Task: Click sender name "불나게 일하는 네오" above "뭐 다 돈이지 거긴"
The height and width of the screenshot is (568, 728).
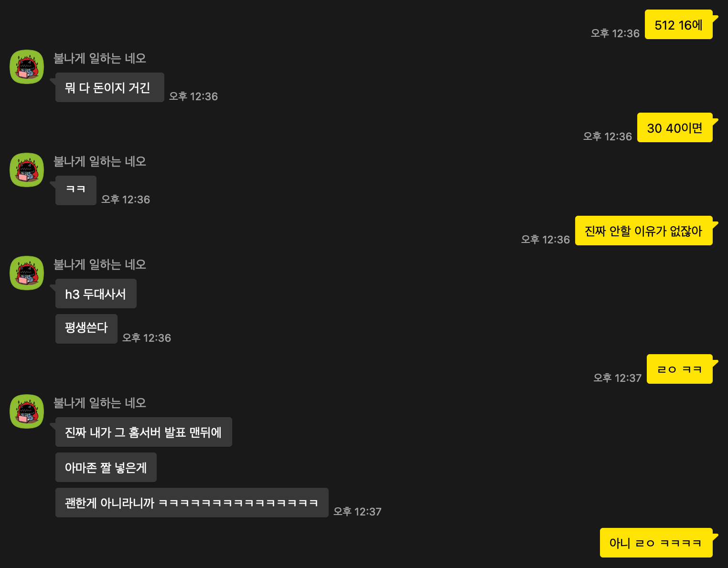Action: click(100, 58)
